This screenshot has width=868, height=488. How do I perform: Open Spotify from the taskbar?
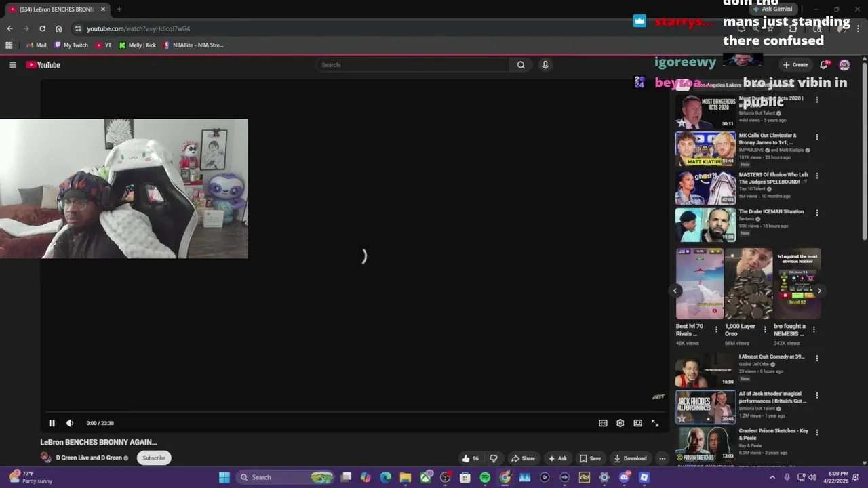[485, 477]
